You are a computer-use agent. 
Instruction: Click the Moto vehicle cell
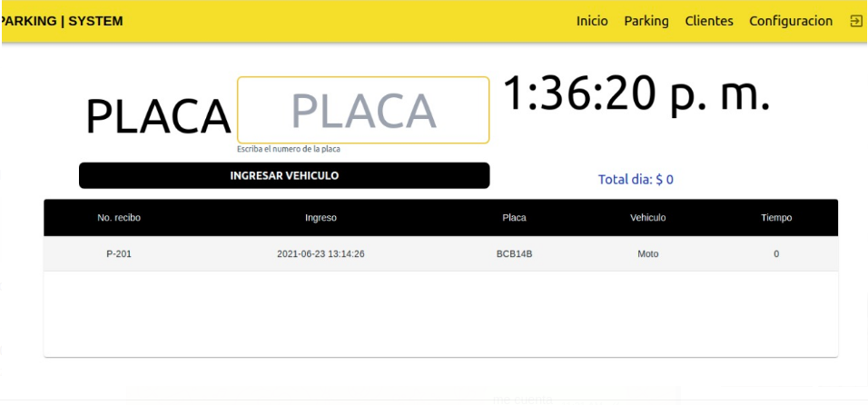tap(647, 254)
